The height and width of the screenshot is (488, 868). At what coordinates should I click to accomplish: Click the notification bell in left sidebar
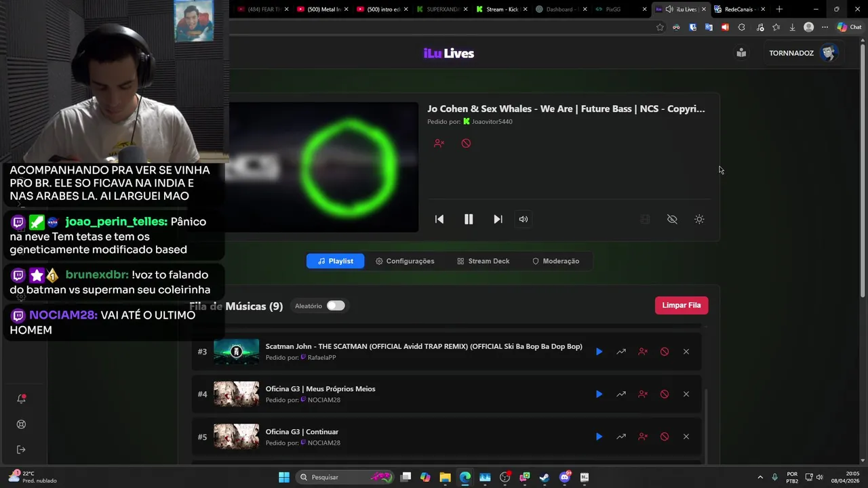point(21,399)
